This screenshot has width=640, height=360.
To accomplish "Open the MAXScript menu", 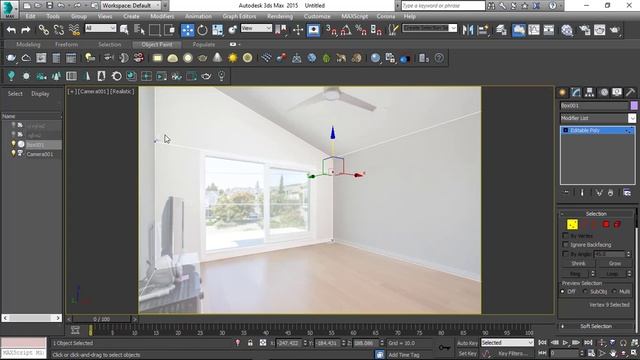I will (x=354, y=16).
